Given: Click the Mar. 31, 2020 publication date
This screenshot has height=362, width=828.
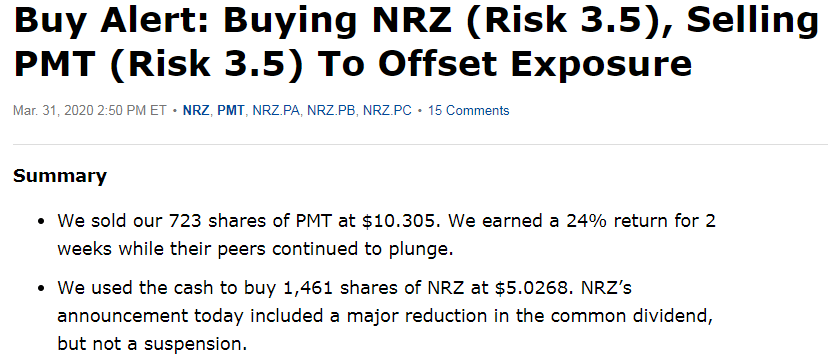Looking at the screenshot, I should coord(90,111).
